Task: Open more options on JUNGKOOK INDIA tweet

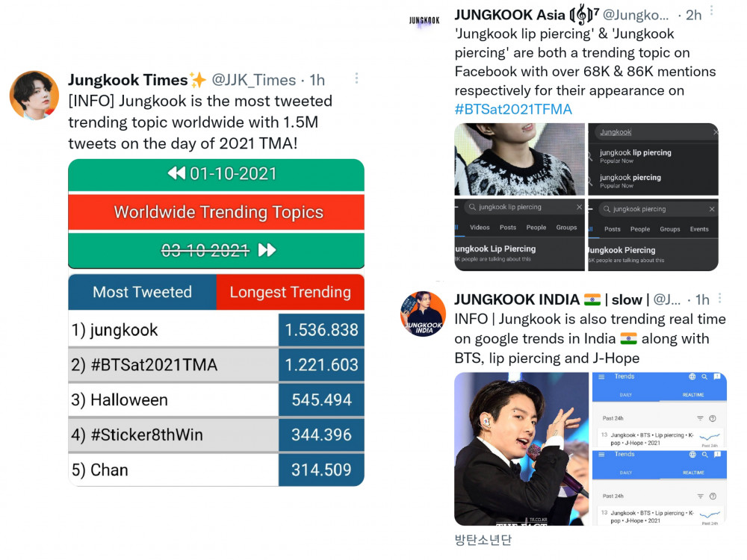Action: click(x=719, y=298)
